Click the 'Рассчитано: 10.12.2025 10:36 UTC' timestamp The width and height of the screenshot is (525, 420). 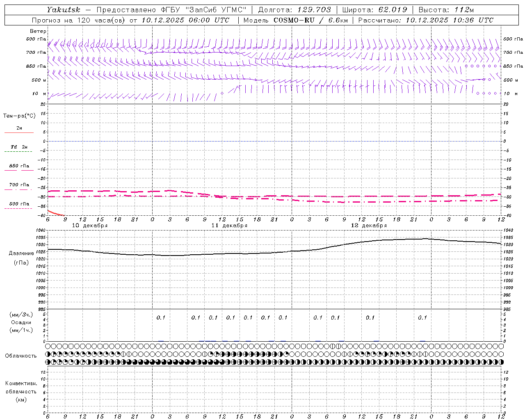[x=426, y=20]
